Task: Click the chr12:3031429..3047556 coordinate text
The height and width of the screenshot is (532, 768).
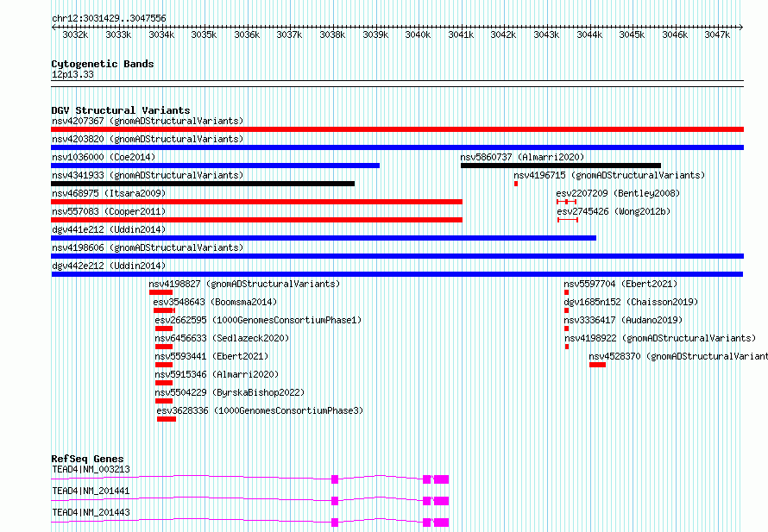Action: [x=109, y=19]
